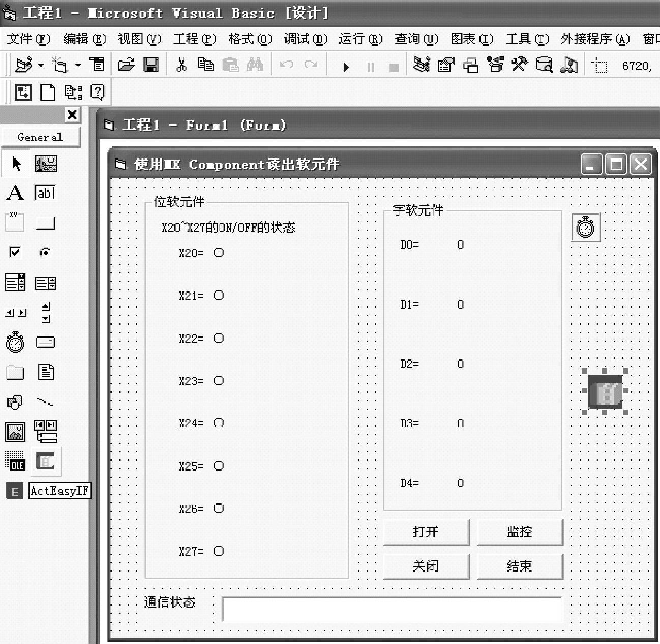
Task: Click the 通信状态 text box on the form
Action: tap(393, 609)
